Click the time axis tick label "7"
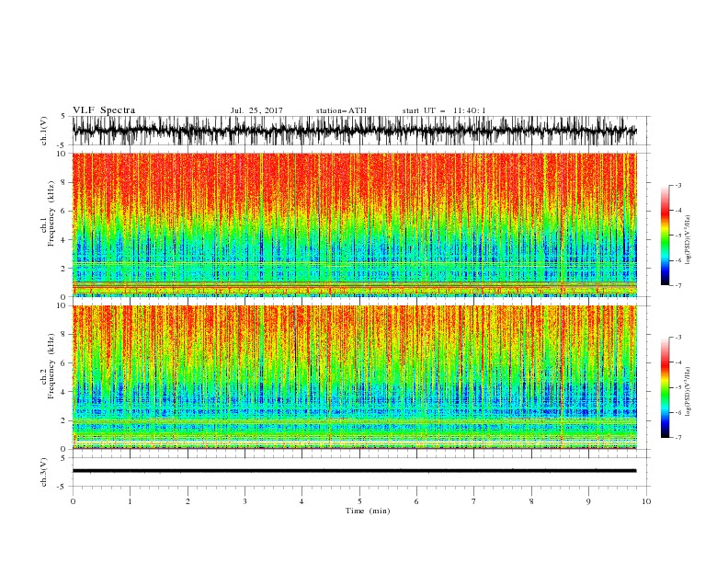The width and height of the screenshot is (728, 563). tap(474, 501)
